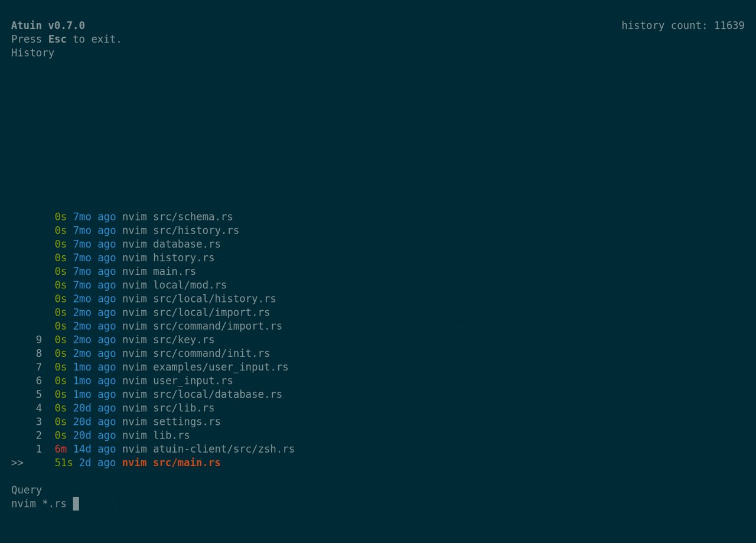This screenshot has width=756, height=543.
Task: Pick entry 2 nvim lib.rs
Action: coord(113,435)
